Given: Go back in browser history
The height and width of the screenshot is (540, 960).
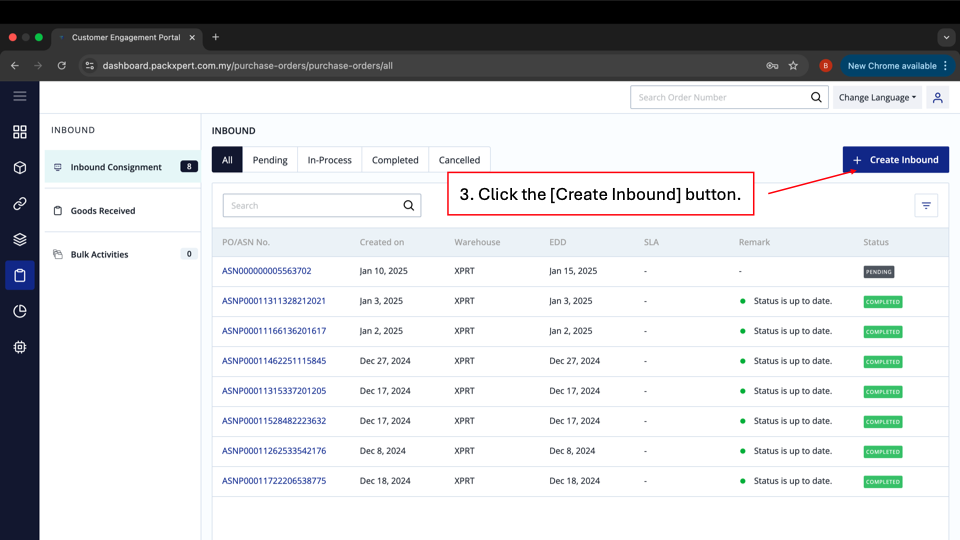Looking at the screenshot, I should click(15, 66).
